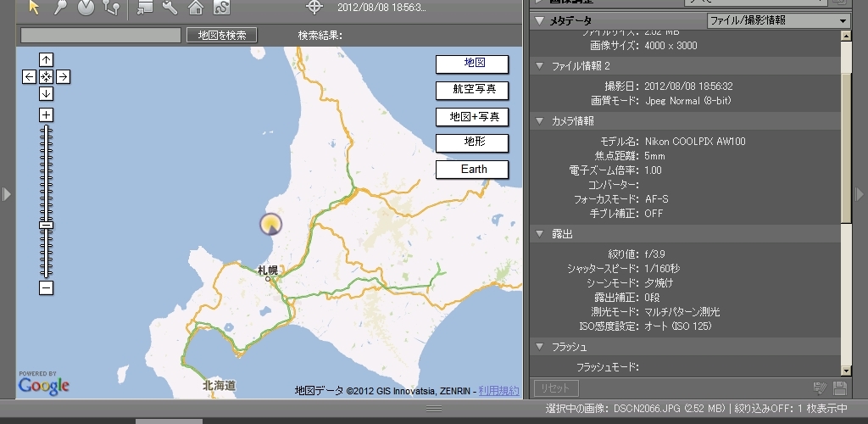Open the ファイル/撮影情報 dropdown
Image resolution: width=868 pixels, height=424 pixels.
tap(778, 20)
